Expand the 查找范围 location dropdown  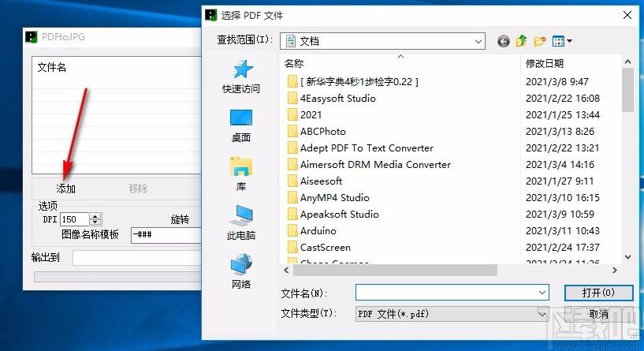[x=478, y=41]
